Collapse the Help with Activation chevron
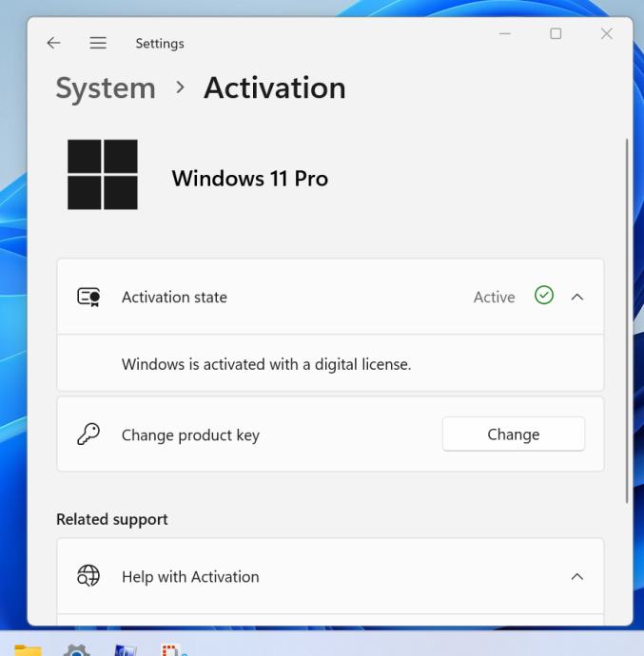 tap(577, 576)
